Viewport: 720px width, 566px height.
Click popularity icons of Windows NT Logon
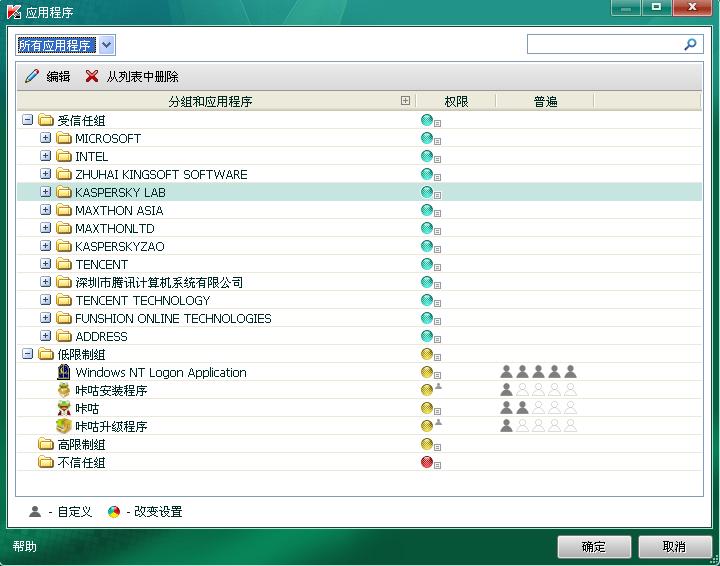pyautogui.click(x=538, y=372)
